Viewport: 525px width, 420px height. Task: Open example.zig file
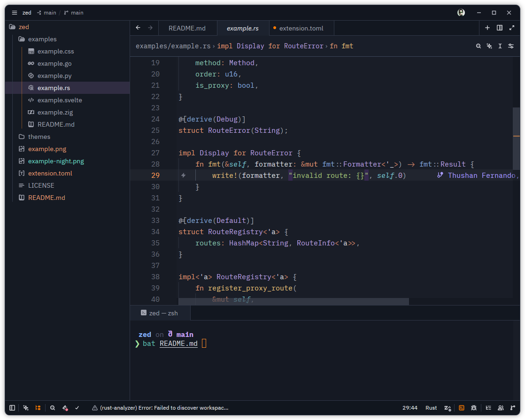point(67,112)
